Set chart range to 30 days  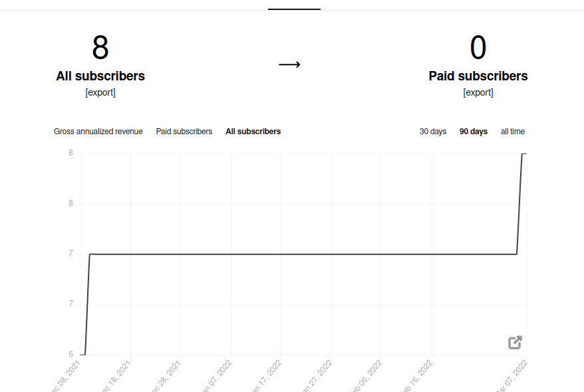pos(433,132)
